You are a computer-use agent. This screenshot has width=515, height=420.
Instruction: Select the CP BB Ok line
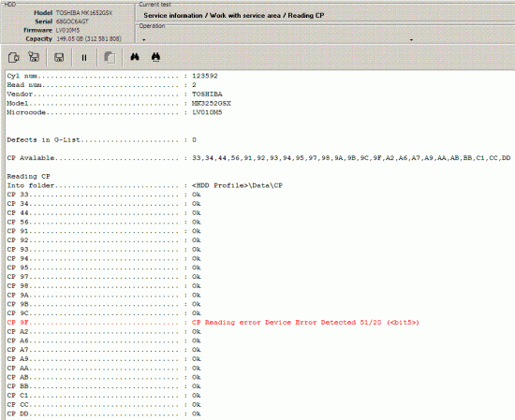(x=104, y=386)
